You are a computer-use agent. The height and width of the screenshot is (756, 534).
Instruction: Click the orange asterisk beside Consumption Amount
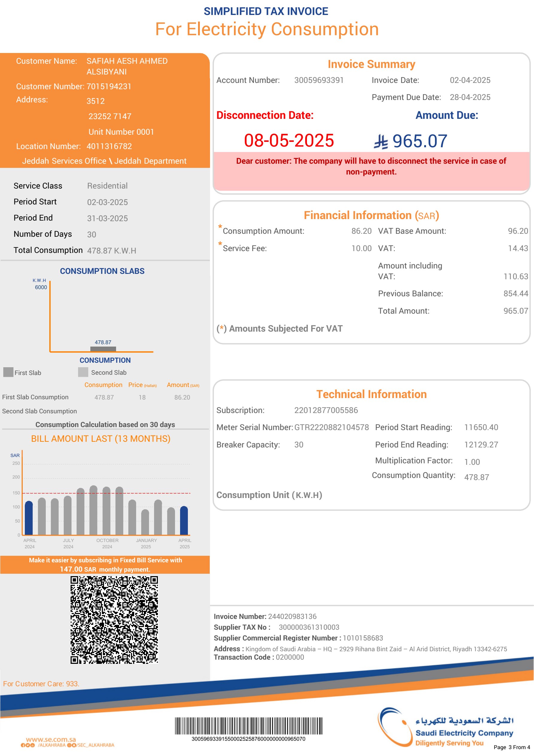click(x=220, y=227)
